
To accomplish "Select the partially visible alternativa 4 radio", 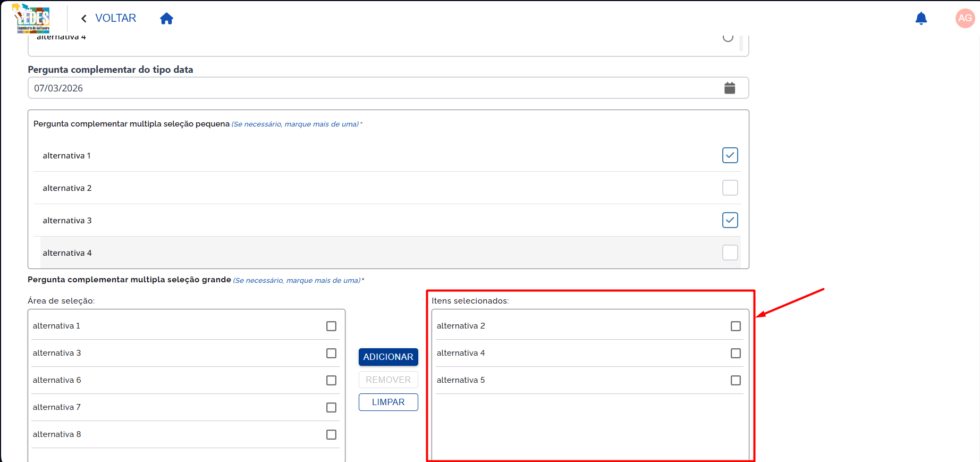I will 728,37.
